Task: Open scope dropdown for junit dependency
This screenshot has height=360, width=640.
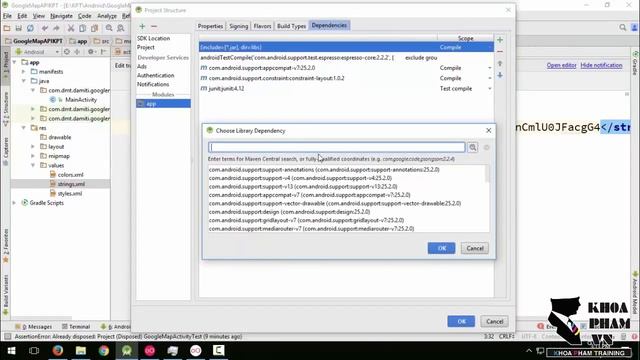Action: pos(489,89)
